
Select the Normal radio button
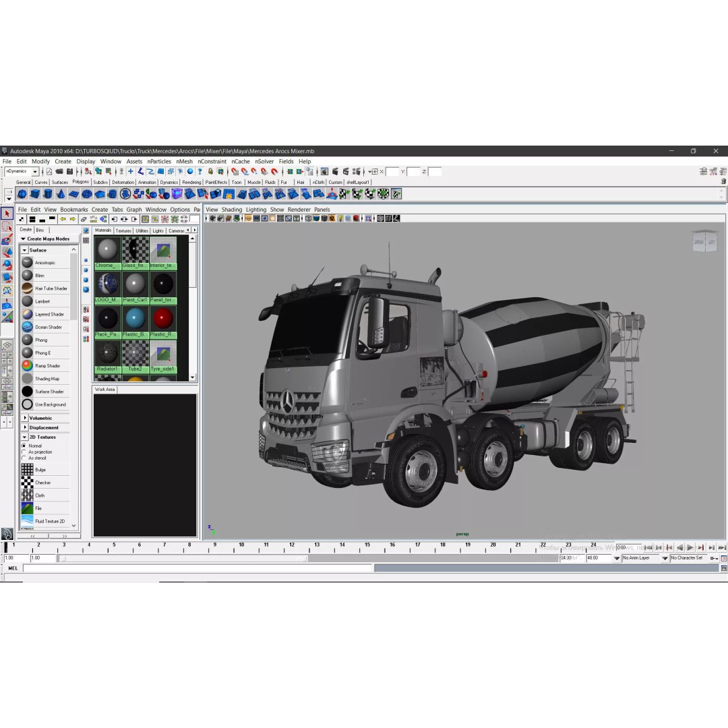[x=24, y=446]
